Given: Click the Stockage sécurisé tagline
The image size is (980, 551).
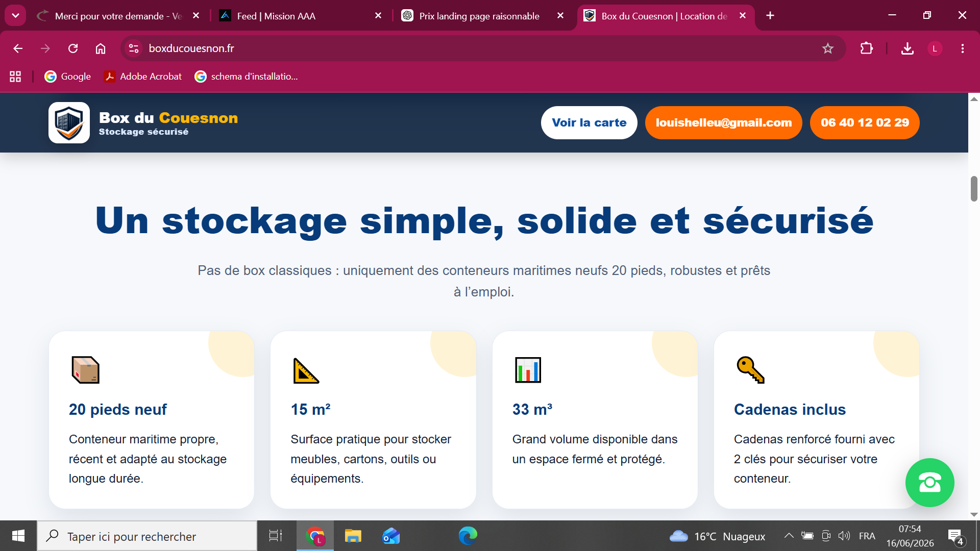Looking at the screenshot, I should [143, 132].
